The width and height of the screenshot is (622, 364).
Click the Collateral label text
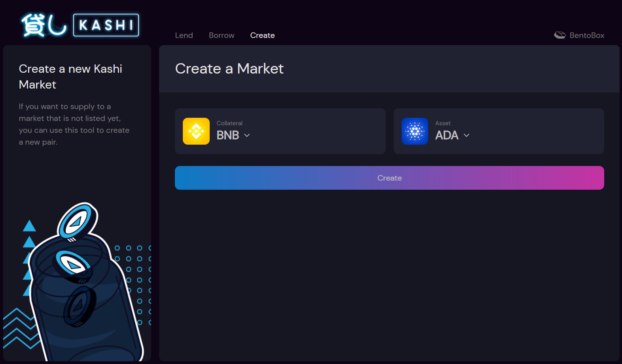[229, 123]
